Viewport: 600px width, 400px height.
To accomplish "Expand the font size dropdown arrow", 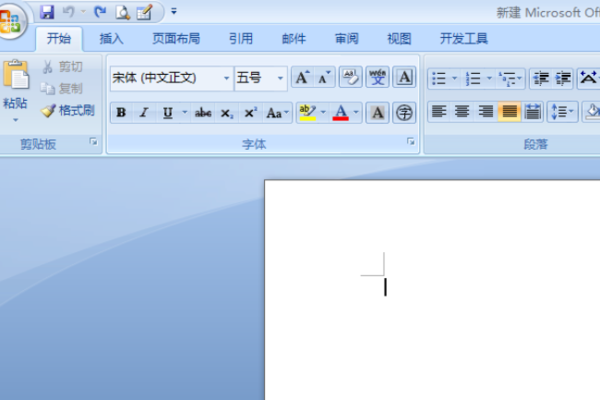I will coord(280,78).
